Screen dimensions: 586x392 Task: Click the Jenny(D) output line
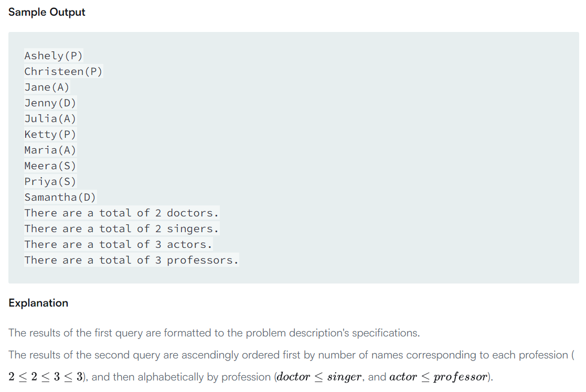point(50,103)
